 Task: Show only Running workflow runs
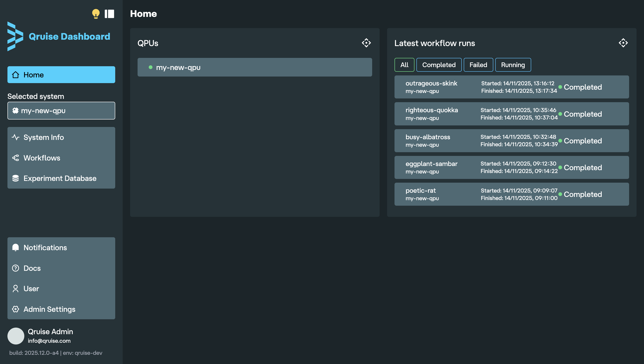(513, 65)
